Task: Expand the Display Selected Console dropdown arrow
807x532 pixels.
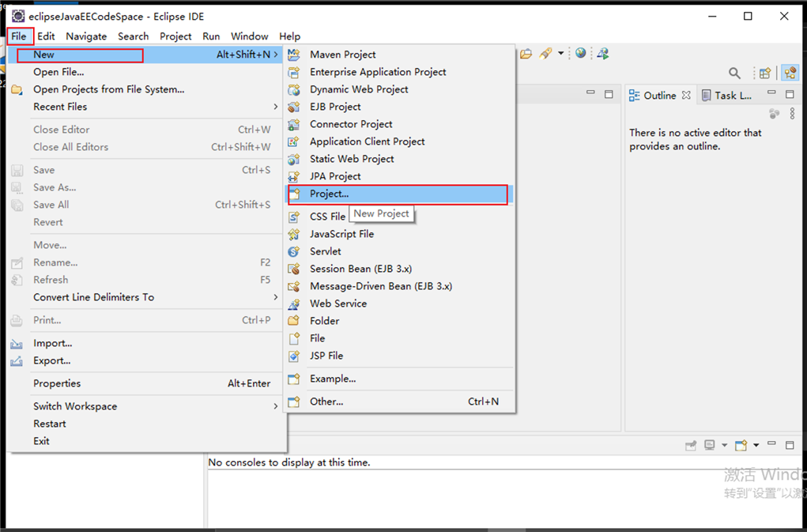Action: click(x=724, y=445)
